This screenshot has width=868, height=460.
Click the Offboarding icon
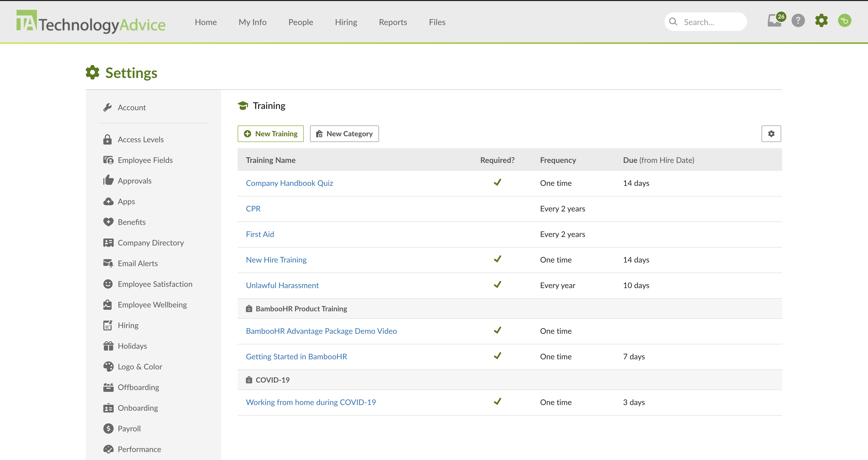[x=108, y=387]
